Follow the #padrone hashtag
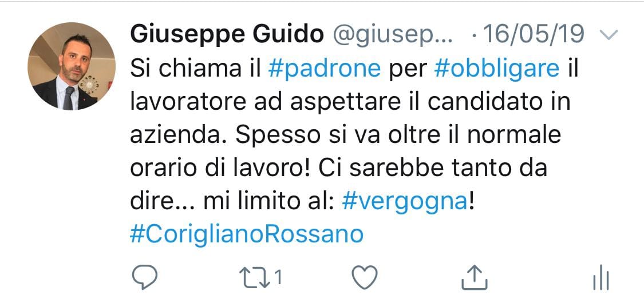 pos(325,69)
